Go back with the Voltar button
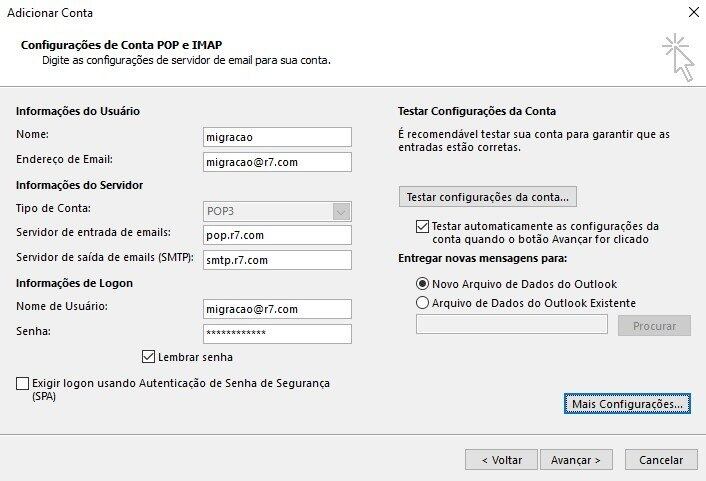The height and width of the screenshot is (481, 706). [x=501, y=460]
